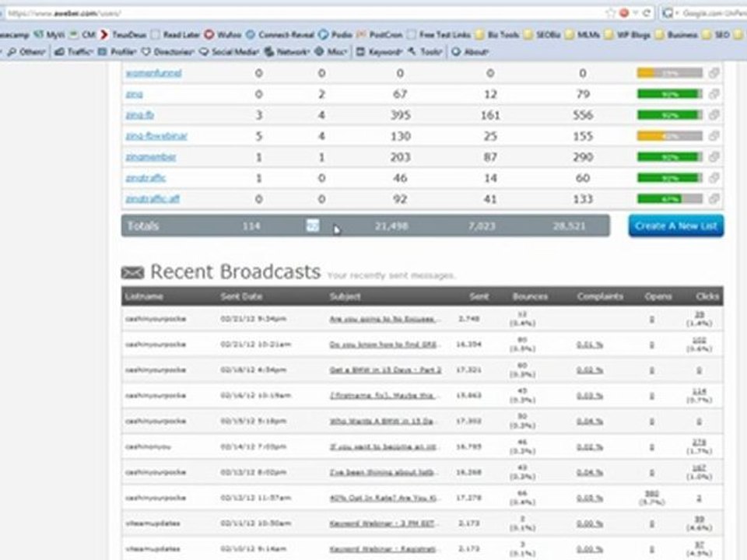The image size is (747, 560).
Task: Open the zingtraffic-aff list link
Action: [153, 198]
